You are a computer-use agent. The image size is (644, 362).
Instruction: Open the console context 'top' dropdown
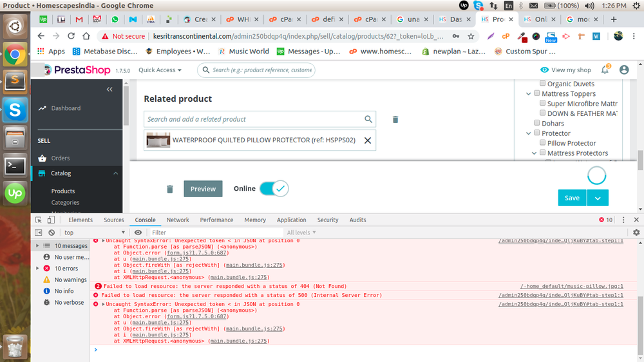point(95,233)
